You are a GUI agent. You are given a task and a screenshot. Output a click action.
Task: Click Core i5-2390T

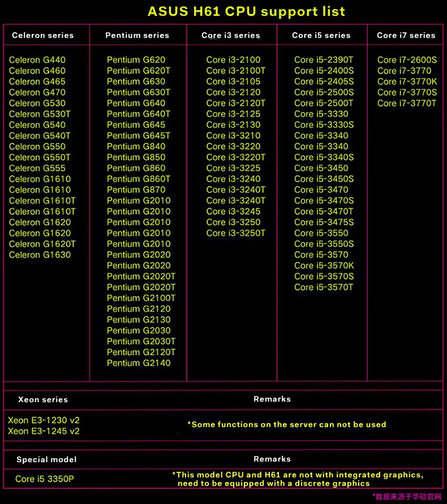pos(324,60)
